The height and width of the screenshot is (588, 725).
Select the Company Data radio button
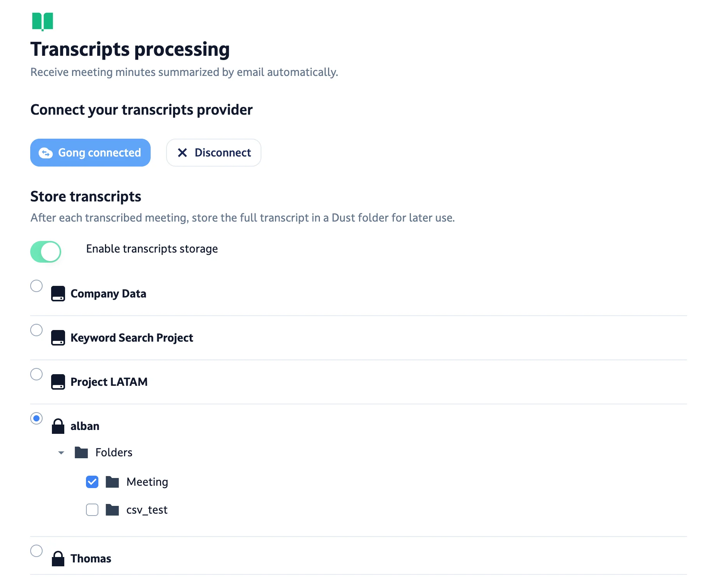[36, 285]
